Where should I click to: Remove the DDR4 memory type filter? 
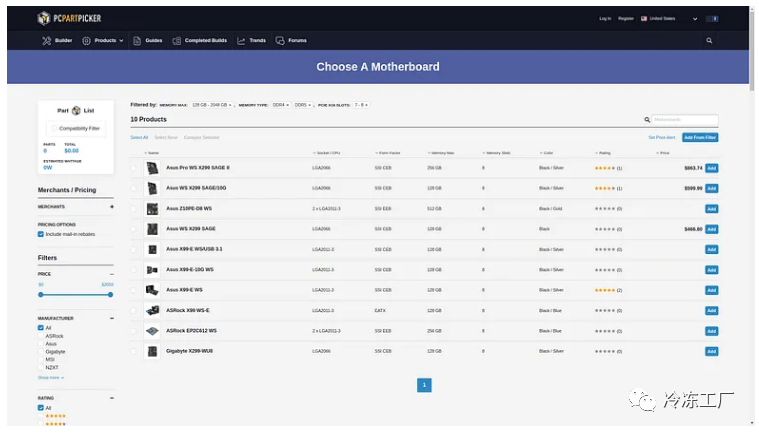pos(287,105)
